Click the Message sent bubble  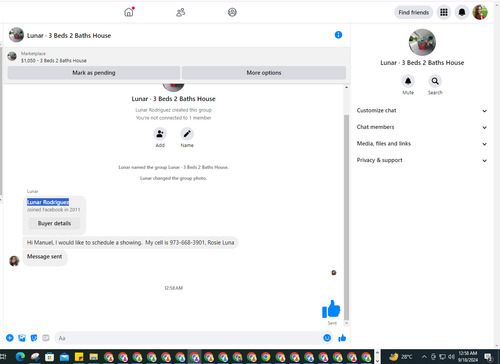click(45, 257)
